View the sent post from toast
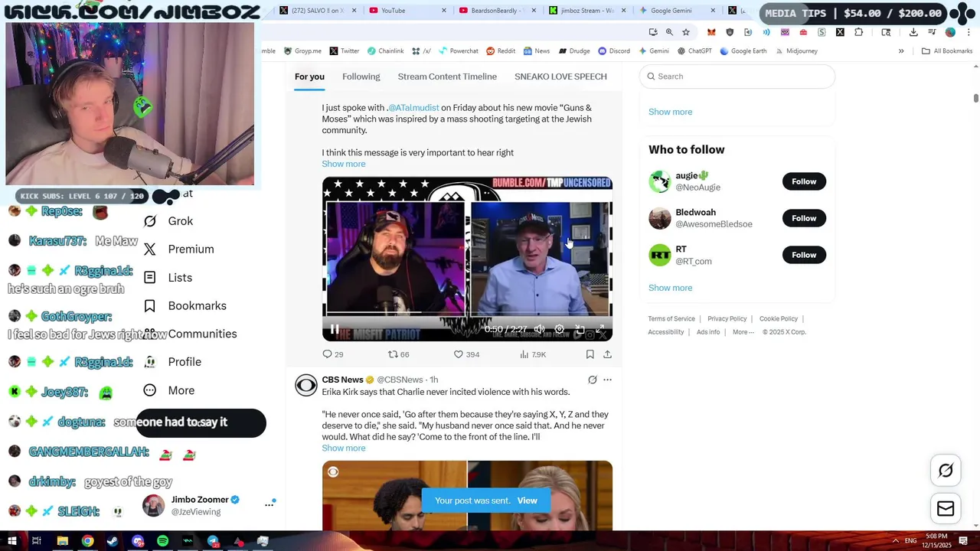Screen dimensions: 980x551 tap(527, 500)
